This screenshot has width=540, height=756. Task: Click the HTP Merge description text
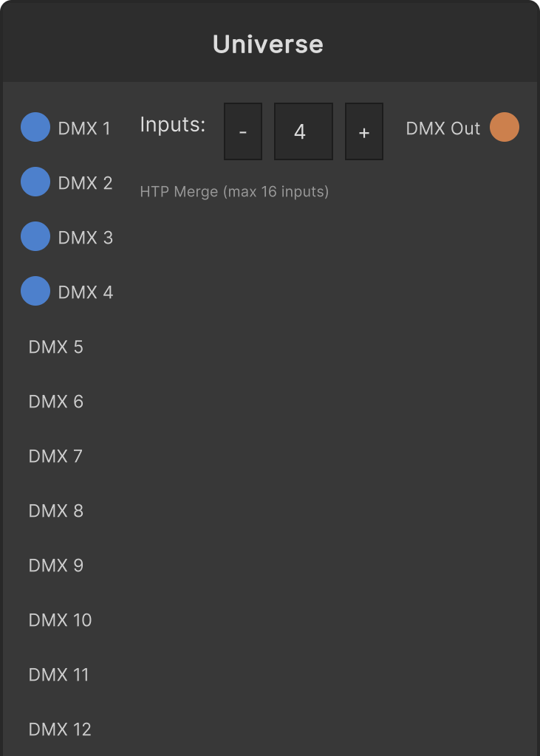[x=234, y=191]
